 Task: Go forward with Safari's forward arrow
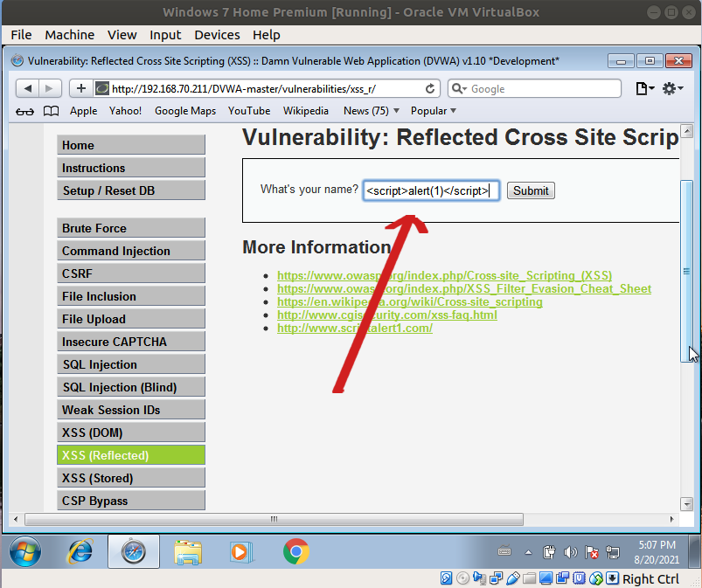pyautogui.click(x=49, y=88)
